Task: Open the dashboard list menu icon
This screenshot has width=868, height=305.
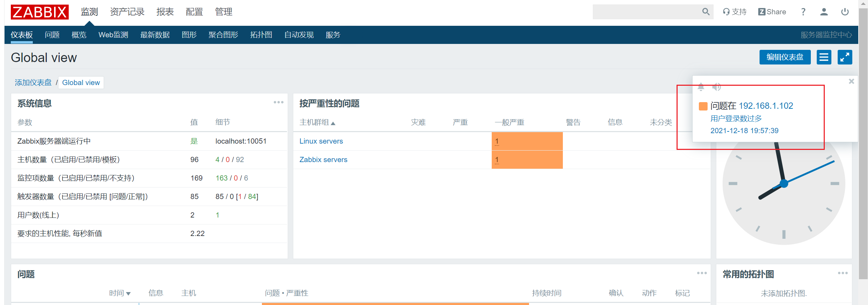Action: coord(824,57)
